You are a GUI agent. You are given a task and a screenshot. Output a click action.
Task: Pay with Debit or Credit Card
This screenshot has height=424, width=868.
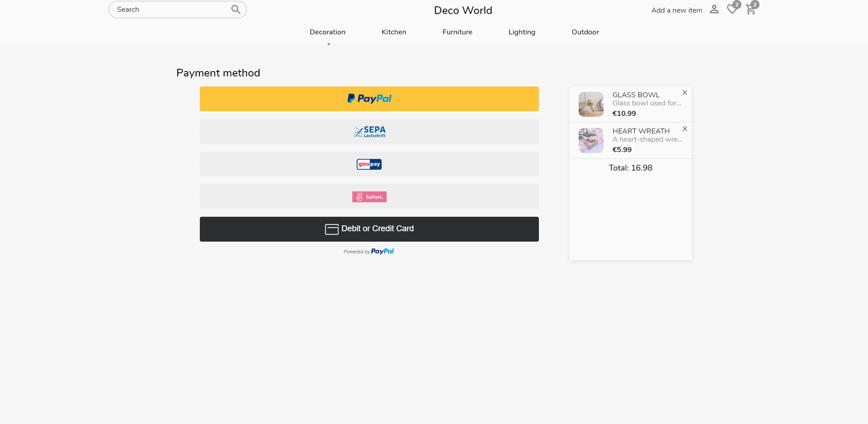tap(369, 229)
